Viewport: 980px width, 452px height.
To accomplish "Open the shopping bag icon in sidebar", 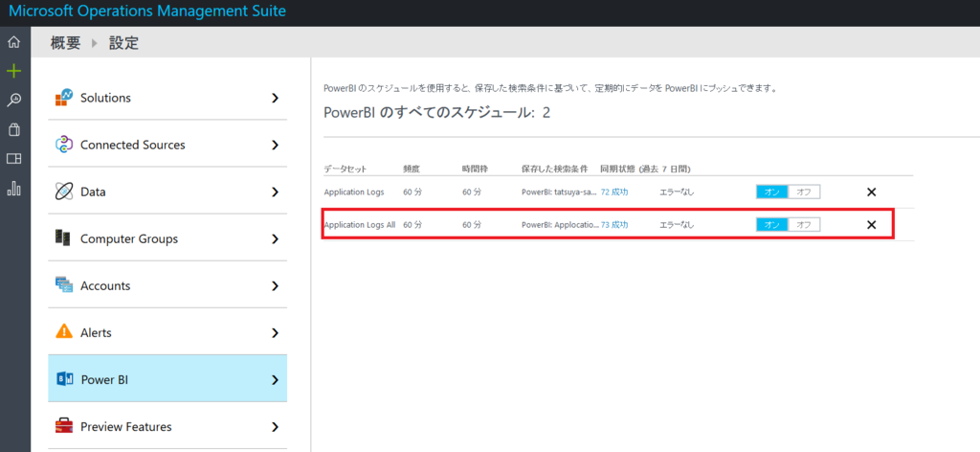I will tap(13, 129).
